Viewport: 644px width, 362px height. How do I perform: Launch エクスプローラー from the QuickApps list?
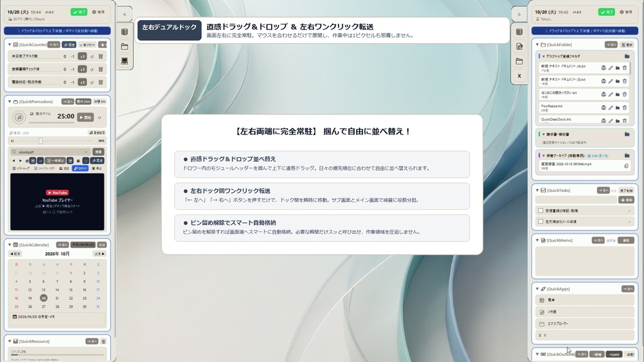pyautogui.click(x=585, y=324)
